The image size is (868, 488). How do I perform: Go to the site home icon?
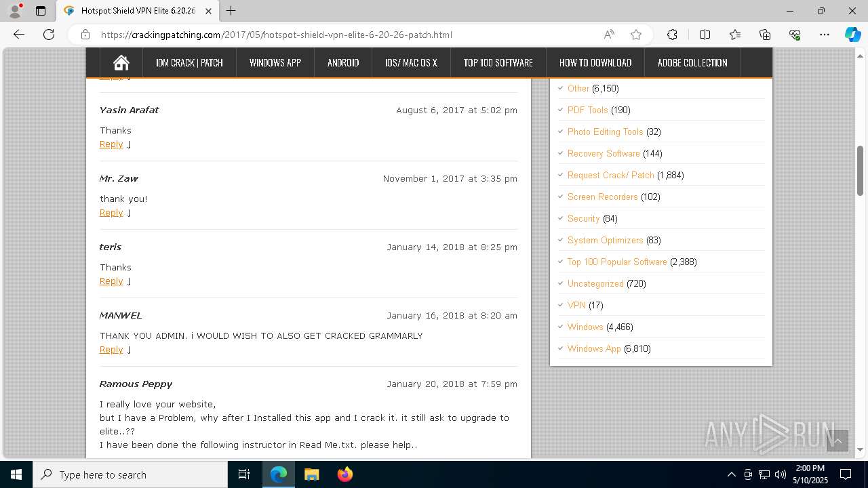pyautogui.click(x=121, y=63)
